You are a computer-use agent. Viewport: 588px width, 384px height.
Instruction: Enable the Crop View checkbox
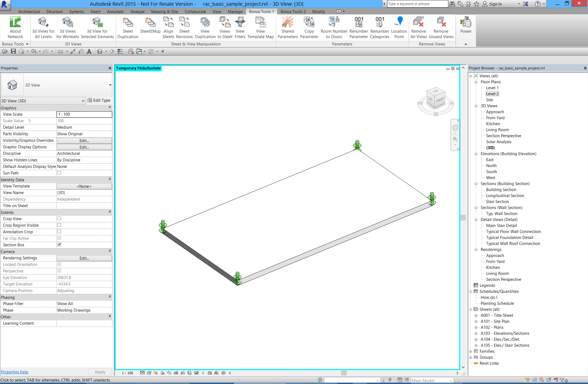coord(59,218)
